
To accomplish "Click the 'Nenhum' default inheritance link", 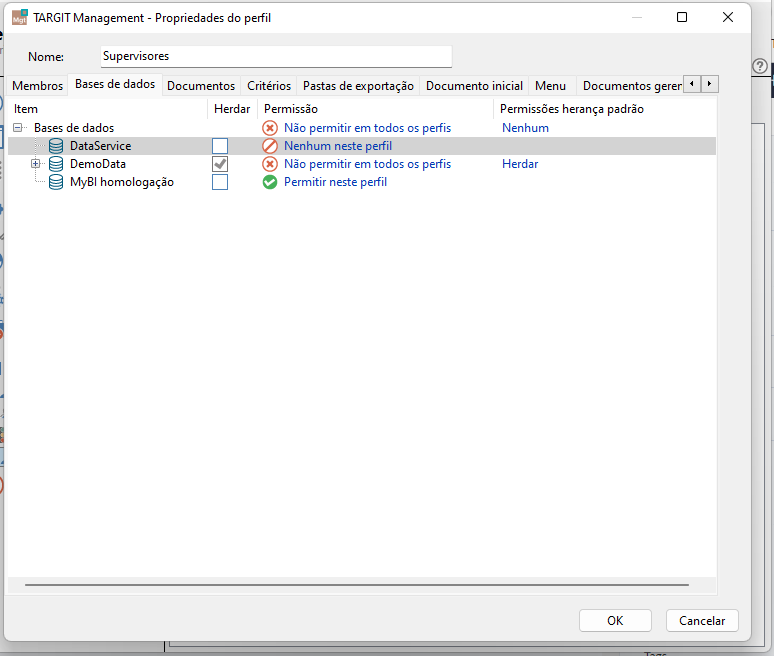I will click(x=525, y=128).
